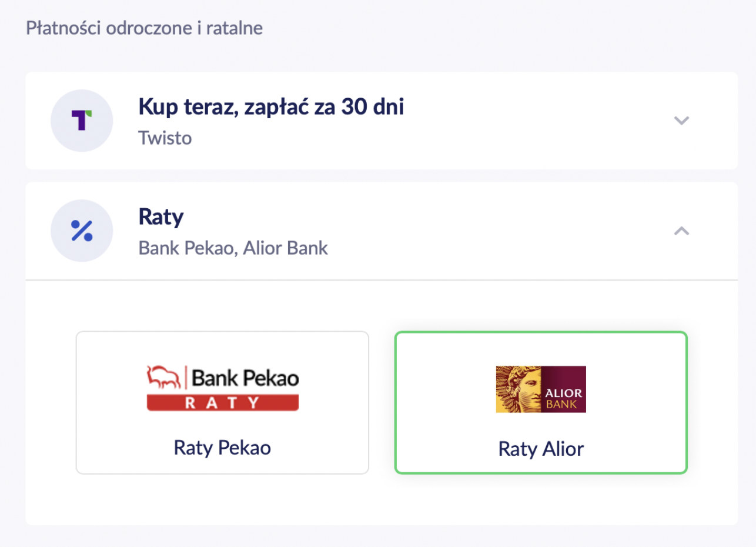
Task: Click the percent sign icon beside Raty
Action: click(82, 231)
